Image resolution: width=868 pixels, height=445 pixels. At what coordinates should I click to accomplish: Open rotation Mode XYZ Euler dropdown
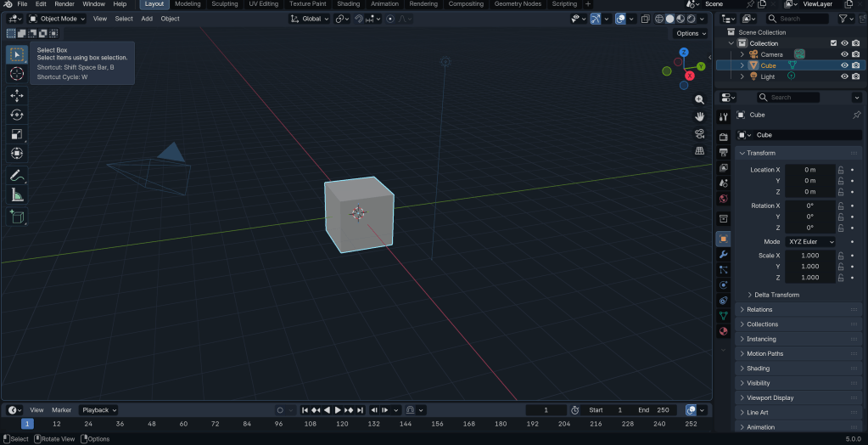(x=810, y=242)
